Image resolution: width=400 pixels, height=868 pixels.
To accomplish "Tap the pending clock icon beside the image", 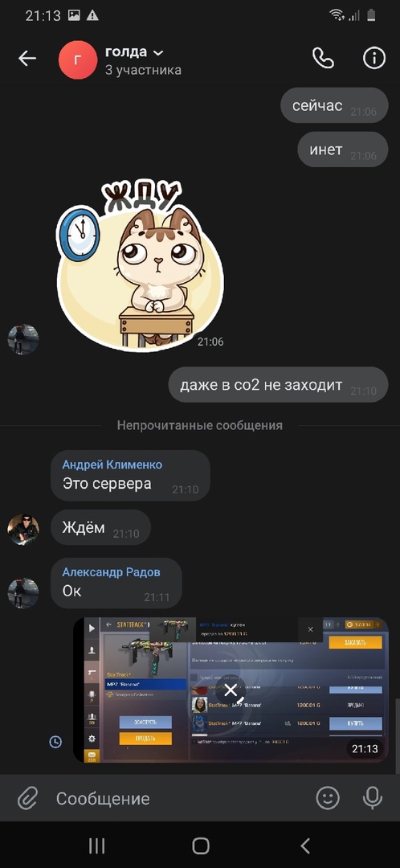I will pos(55,742).
